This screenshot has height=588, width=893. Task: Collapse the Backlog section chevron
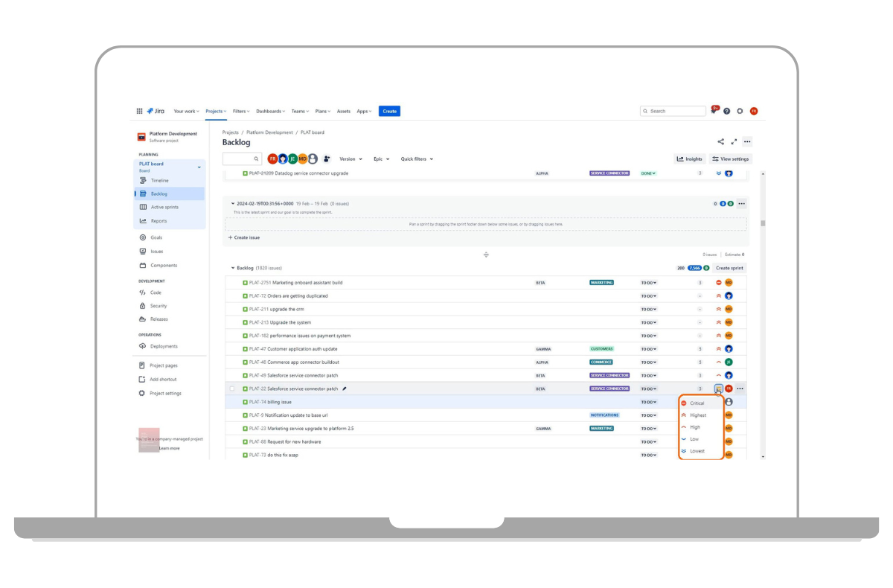click(231, 268)
